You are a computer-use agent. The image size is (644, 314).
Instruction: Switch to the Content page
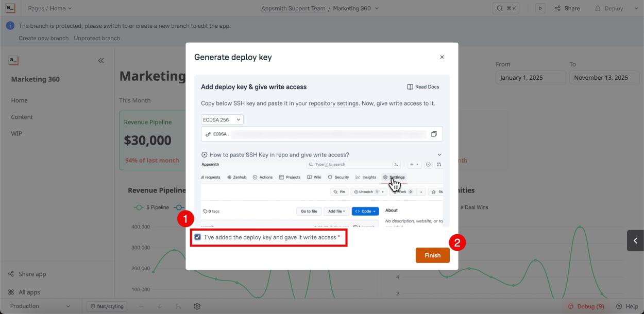(22, 116)
